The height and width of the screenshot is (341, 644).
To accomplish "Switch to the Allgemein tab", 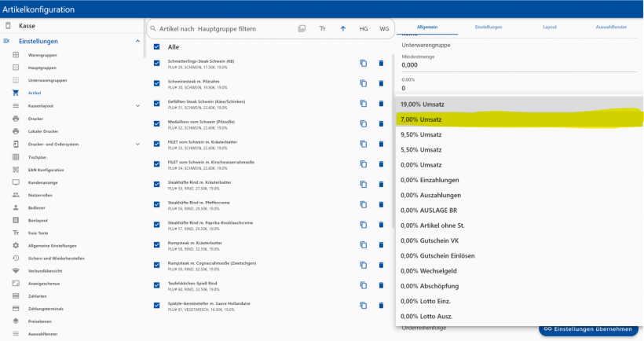I will tap(427, 27).
